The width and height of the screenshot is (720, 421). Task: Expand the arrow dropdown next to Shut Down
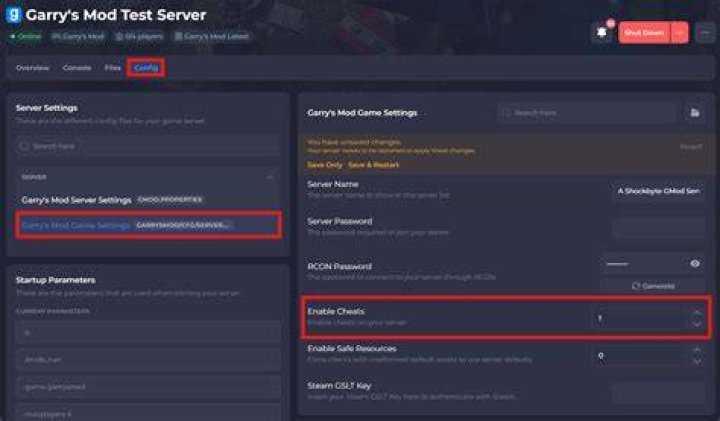pos(679,33)
